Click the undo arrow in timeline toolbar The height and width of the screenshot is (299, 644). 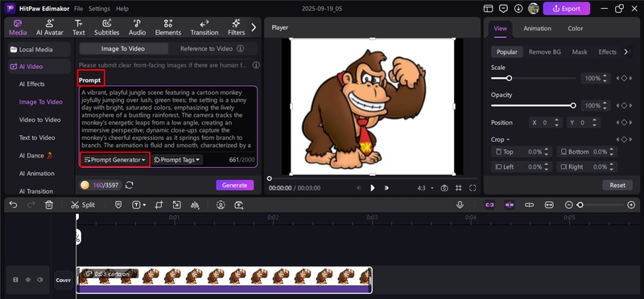pyautogui.click(x=13, y=205)
